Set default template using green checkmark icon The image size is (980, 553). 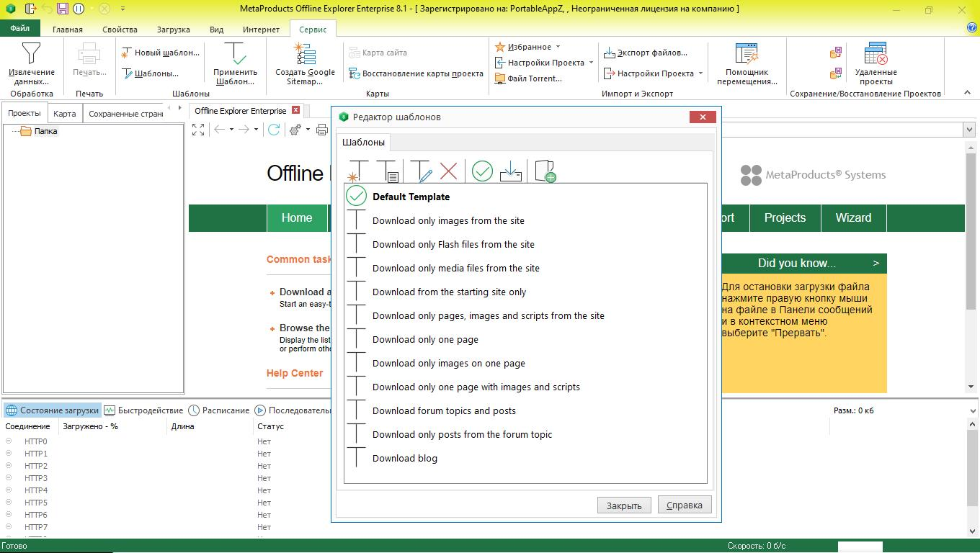point(482,171)
